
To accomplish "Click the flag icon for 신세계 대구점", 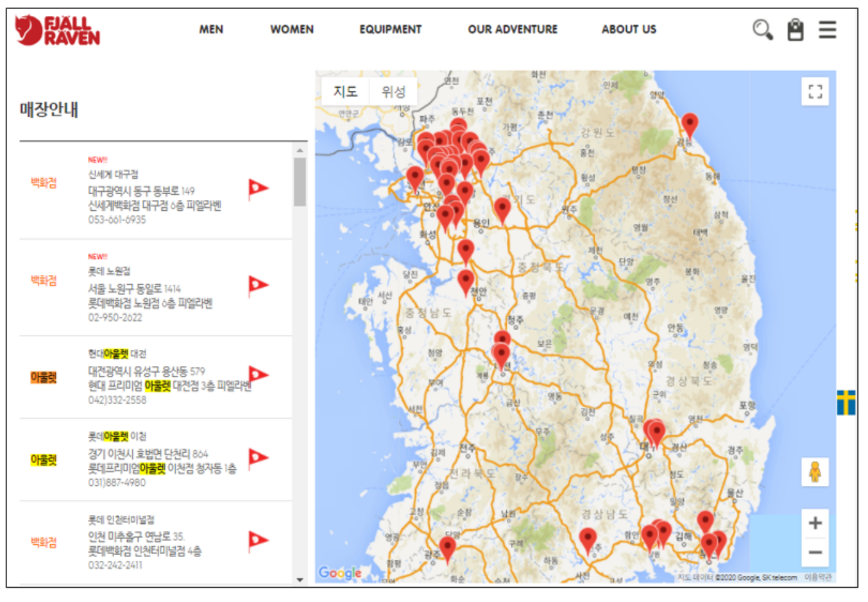I will tap(258, 189).
